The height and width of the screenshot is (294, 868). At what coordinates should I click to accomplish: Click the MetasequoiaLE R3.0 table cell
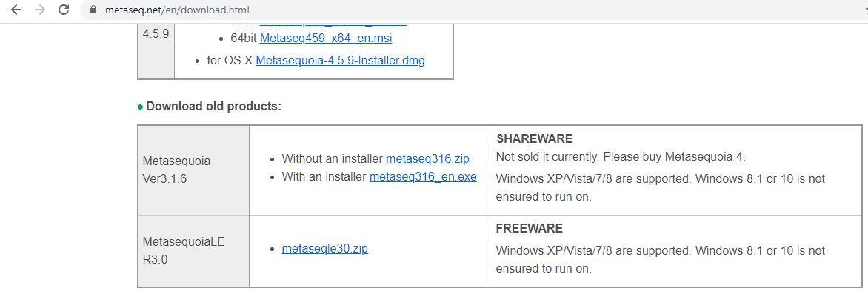(193, 251)
